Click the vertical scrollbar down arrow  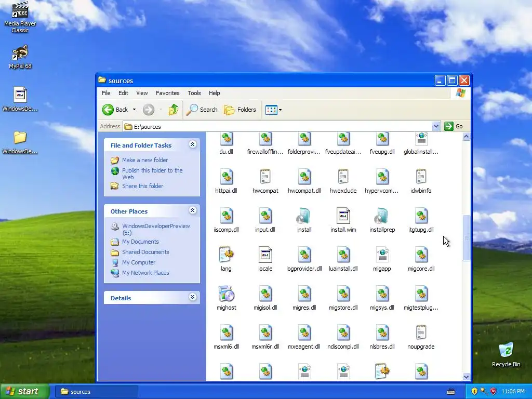click(466, 377)
